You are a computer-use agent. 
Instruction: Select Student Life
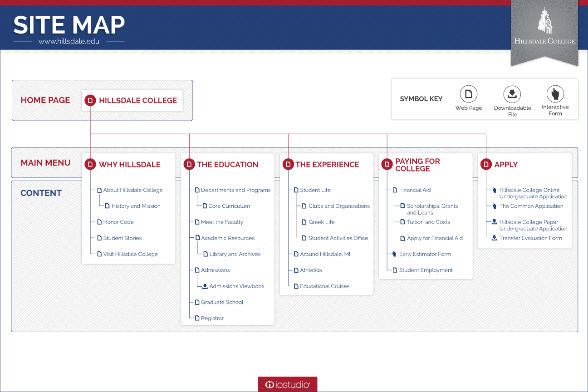315,190
